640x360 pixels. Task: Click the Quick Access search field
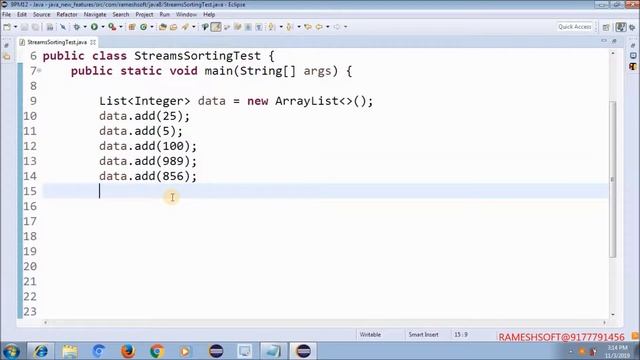[x=575, y=27]
